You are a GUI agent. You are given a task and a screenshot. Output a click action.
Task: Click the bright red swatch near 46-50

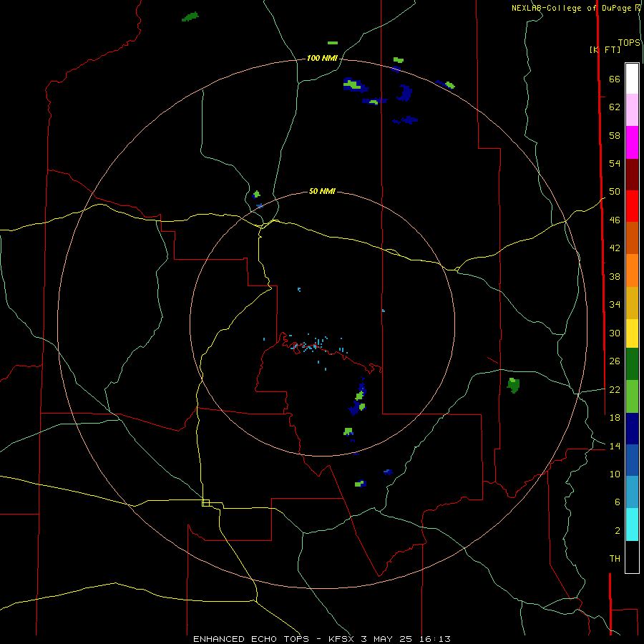tap(632, 206)
